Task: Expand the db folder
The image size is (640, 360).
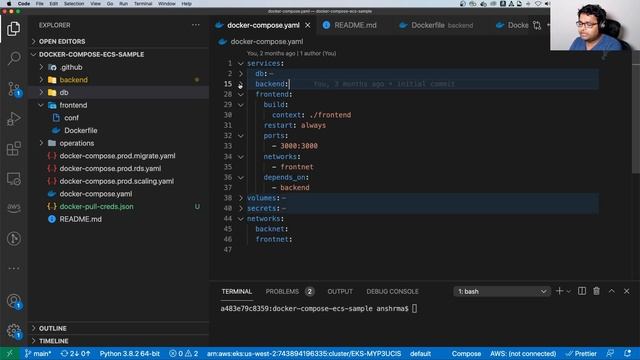Action: [64, 92]
